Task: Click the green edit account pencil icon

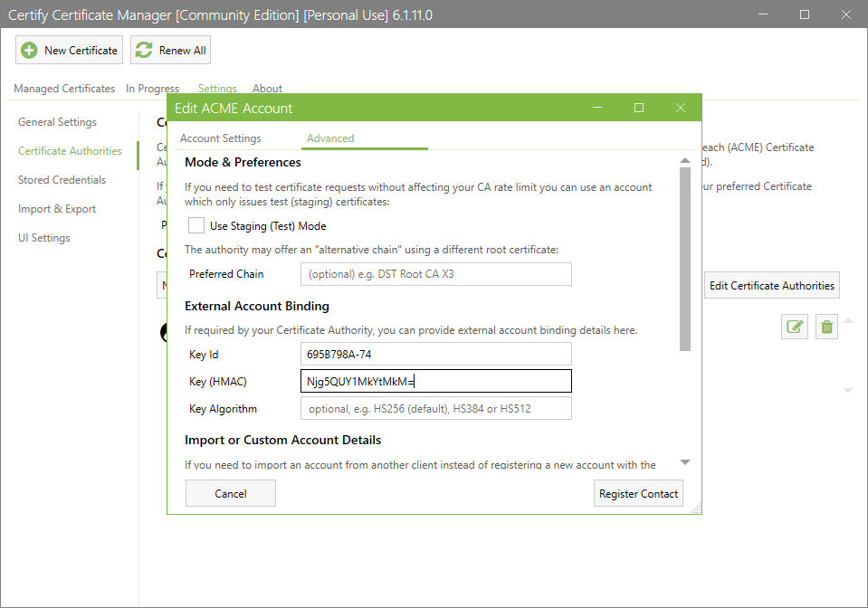Action: click(x=795, y=327)
